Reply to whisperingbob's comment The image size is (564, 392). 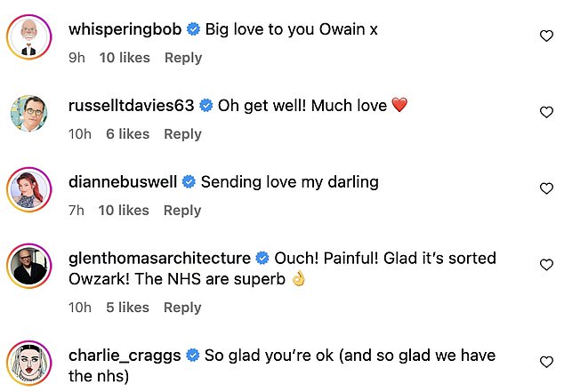pos(182,58)
